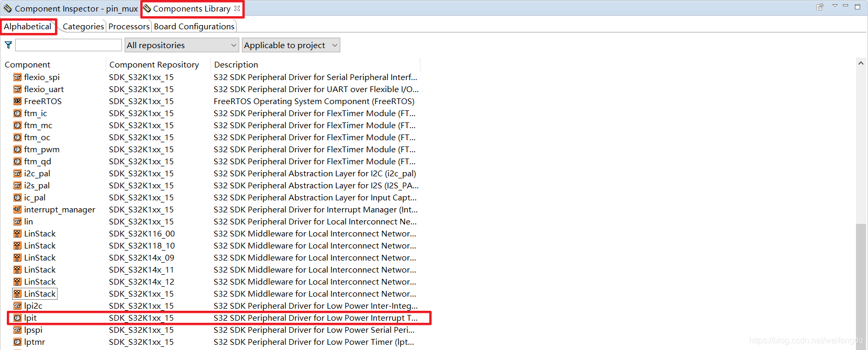Click the ic_pal component icon

coord(17,198)
